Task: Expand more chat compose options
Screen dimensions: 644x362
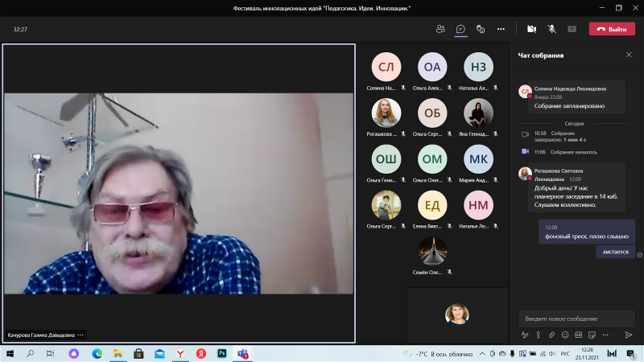Action: click(605, 335)
